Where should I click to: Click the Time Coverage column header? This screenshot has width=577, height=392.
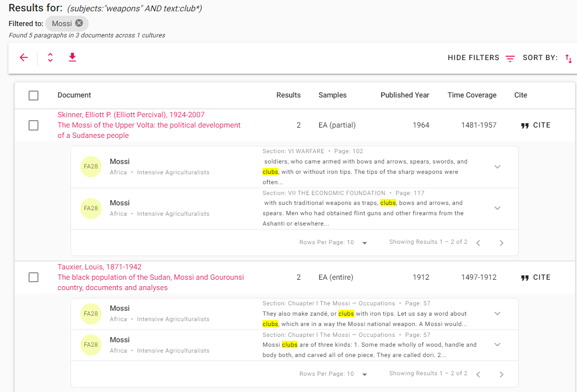pos(472,95)
